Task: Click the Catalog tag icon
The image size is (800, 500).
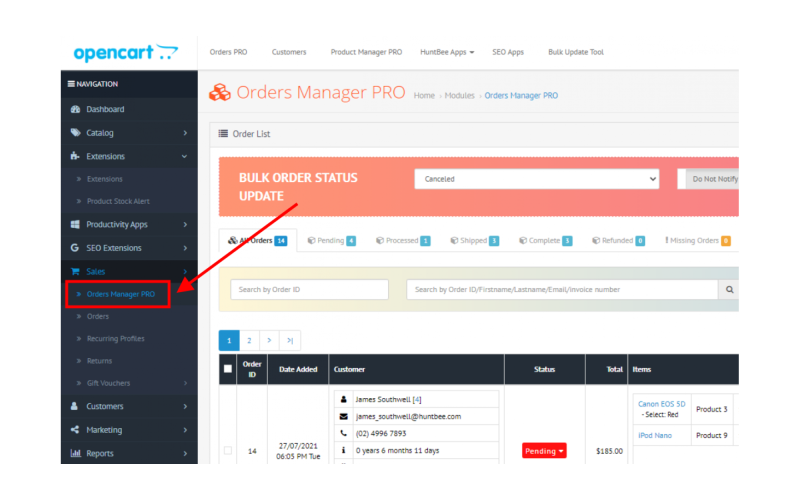Action: 76,133
